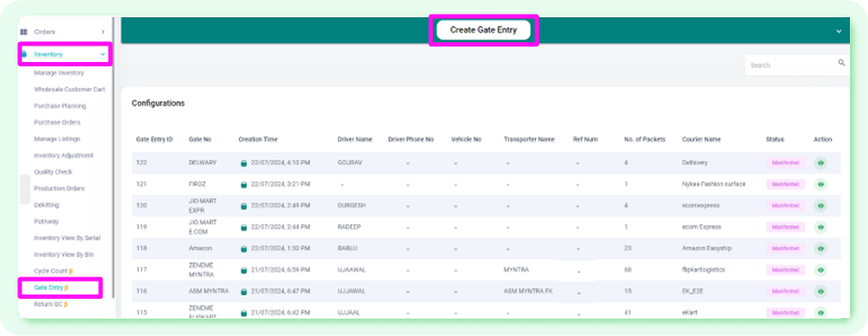View details of gate entry 118
The width and height of the screenshot is (868, 336).
(x=821, y=248)
